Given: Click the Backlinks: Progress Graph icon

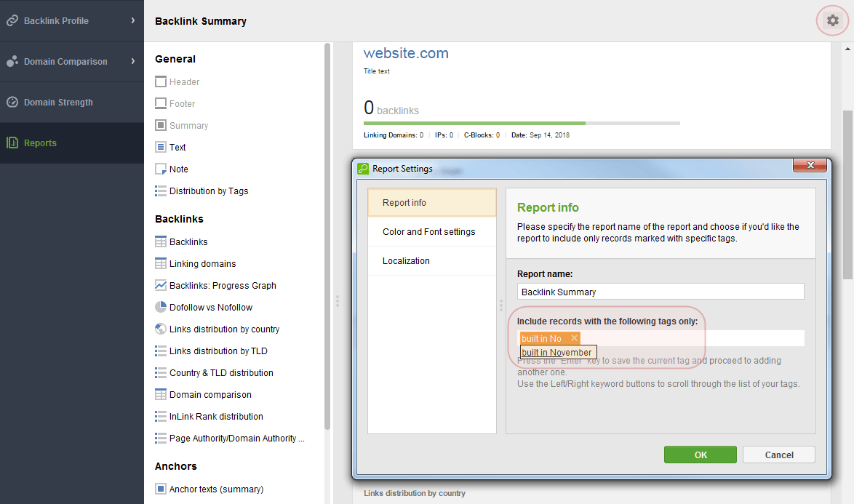Looking at the screenshot, I should tap(161, 285).
